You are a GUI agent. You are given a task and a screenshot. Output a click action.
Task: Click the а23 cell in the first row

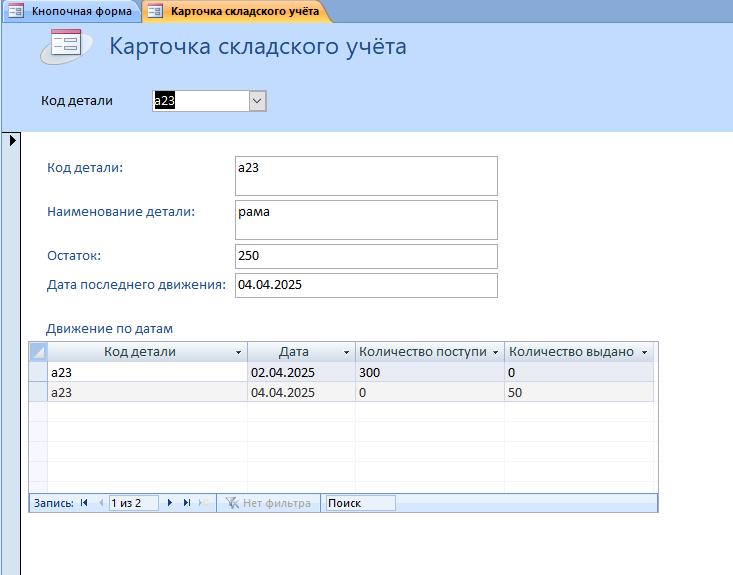coord(147,372)
